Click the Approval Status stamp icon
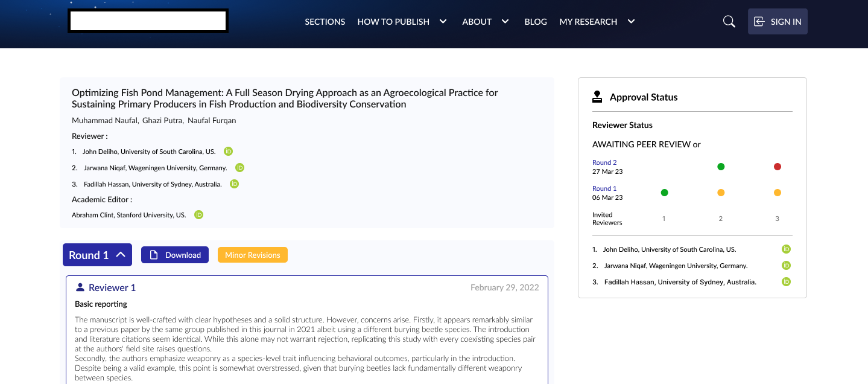 tap(597, 97)
